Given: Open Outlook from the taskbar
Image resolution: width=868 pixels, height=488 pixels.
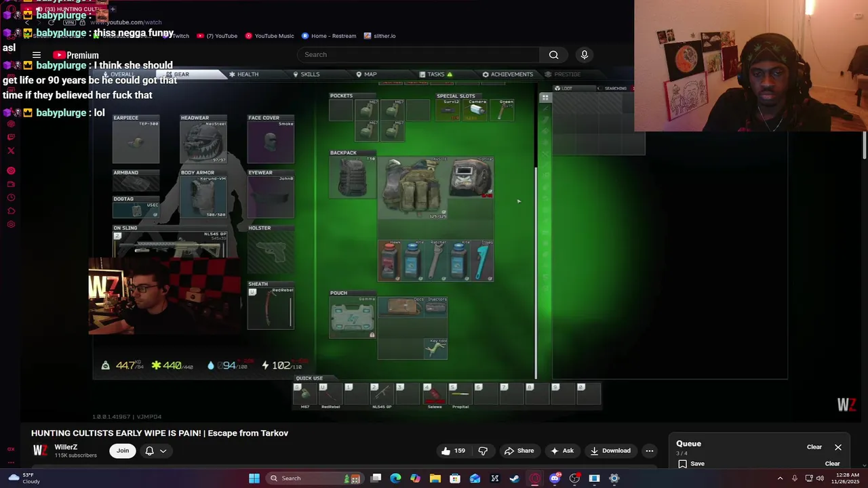Looking at the screenshot, I should point(475,479).
